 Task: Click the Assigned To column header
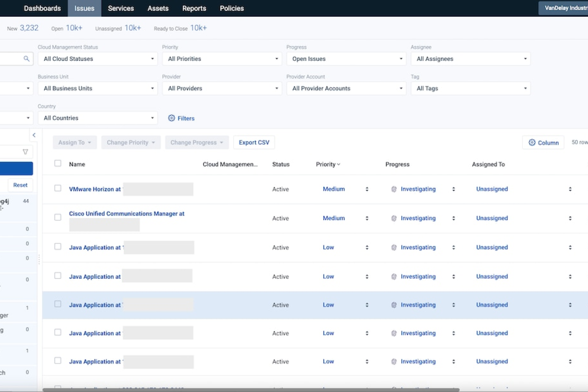pos(489,165)
